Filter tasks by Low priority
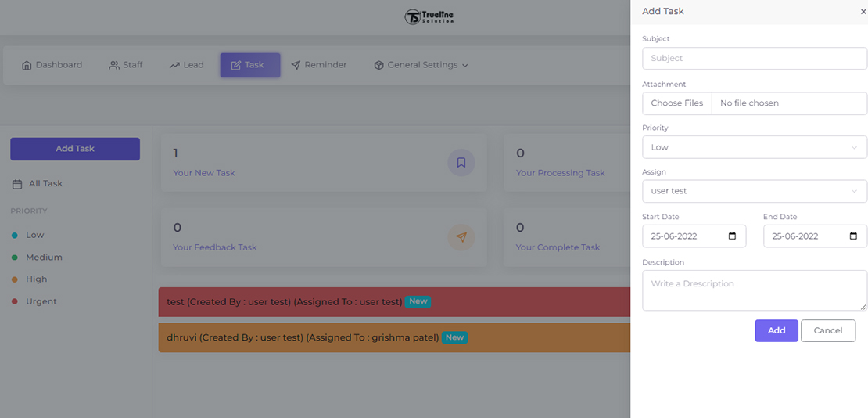This screenshot has height=418, width=868. [x=35, y=235]
